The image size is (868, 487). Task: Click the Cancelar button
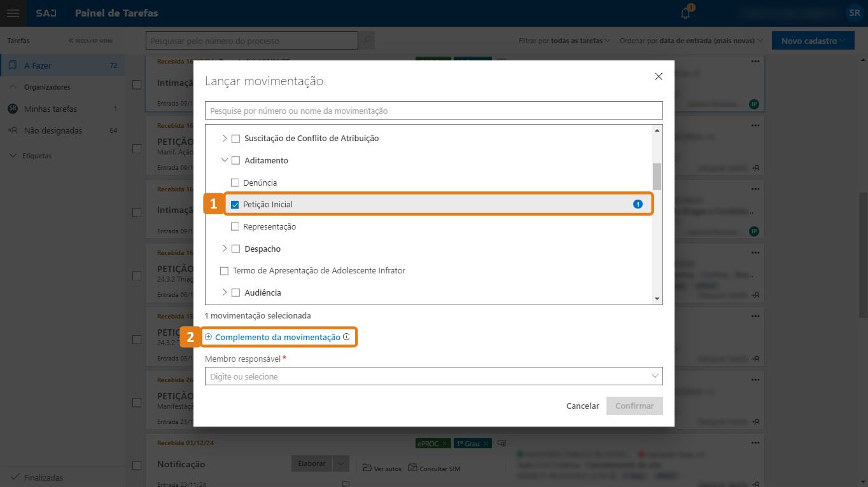582,406
